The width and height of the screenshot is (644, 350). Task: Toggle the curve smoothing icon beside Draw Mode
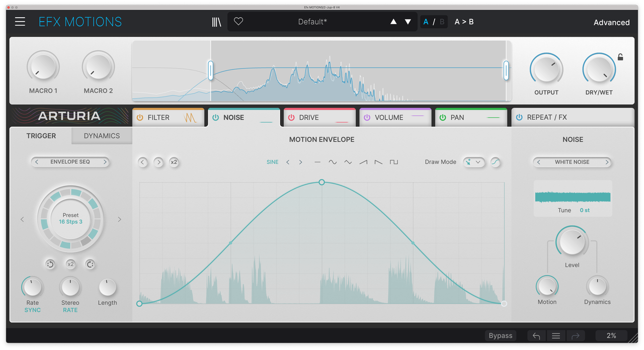pos(496,162)
